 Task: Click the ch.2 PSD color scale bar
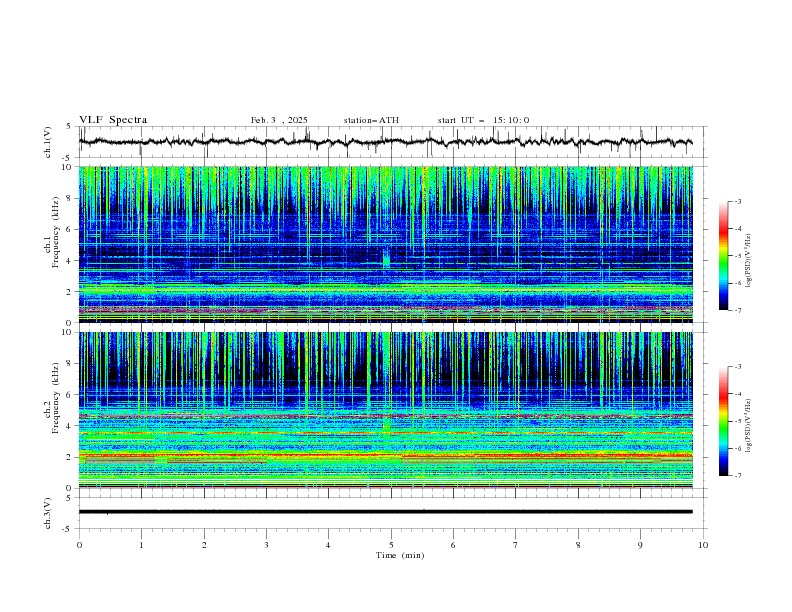(x=723, y=421)
